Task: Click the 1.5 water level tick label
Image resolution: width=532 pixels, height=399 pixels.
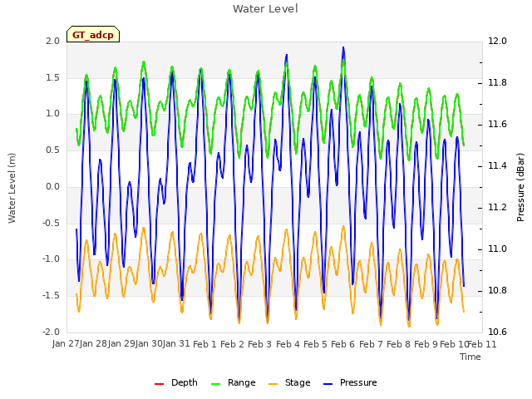Action: [53, 77]
